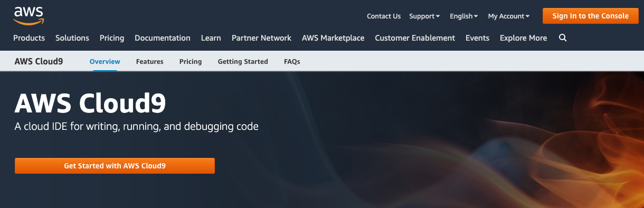This screenshot has height=208, width=644.
Task: Switch to the Pricing tab in Cloud9 bar
Action: coord(191,62)
